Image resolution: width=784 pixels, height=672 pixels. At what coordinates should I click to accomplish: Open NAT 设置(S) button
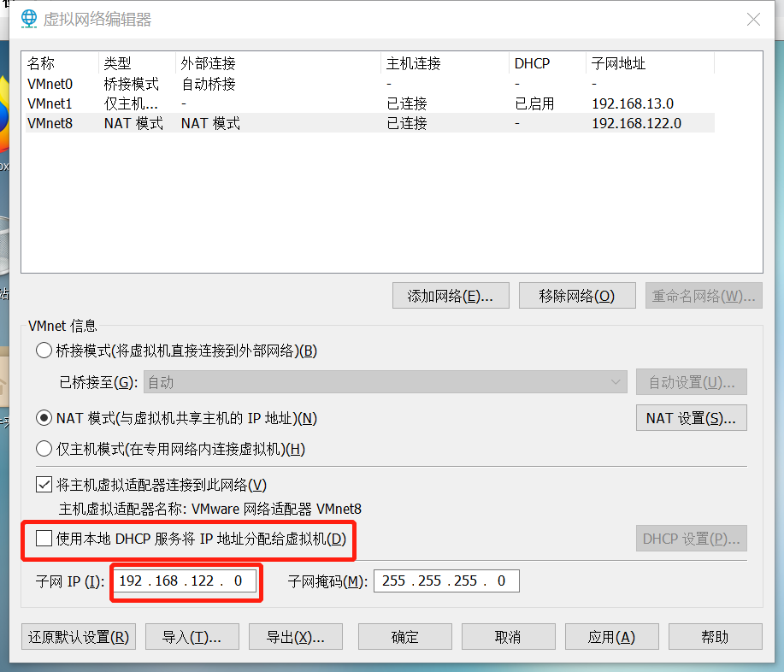tap(692, 418)
